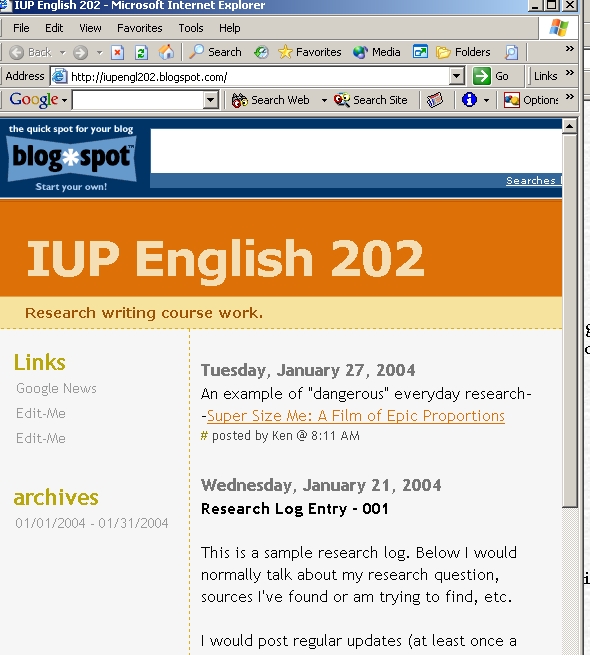Show the Favorites star panel
This screenshot has height=655, width=590.
[x=310, y=52]
